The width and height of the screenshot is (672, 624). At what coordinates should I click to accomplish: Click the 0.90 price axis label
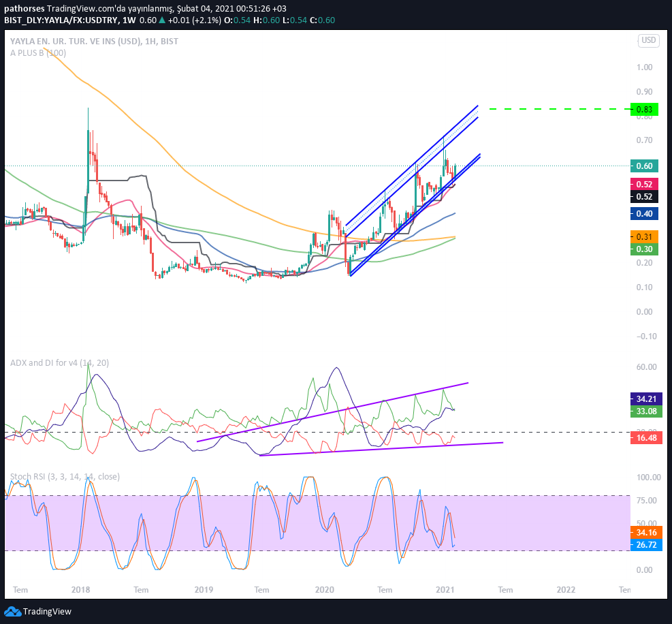coord(644,92)
